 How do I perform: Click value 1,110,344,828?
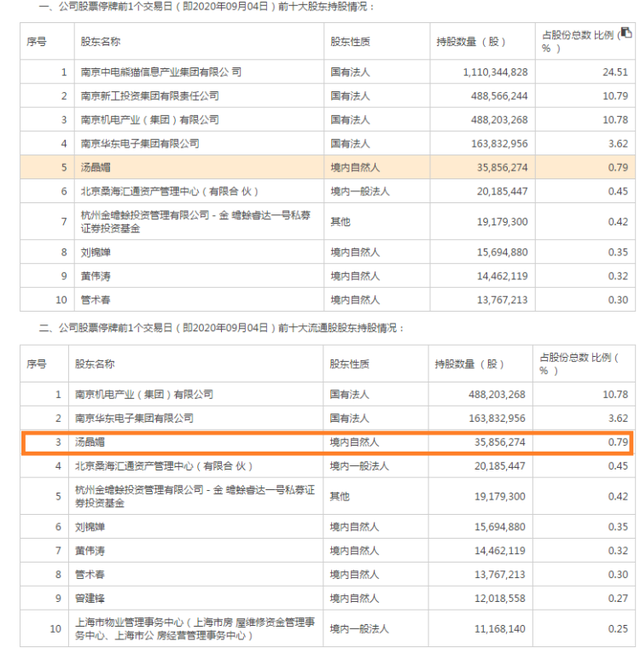click(495, 72)
